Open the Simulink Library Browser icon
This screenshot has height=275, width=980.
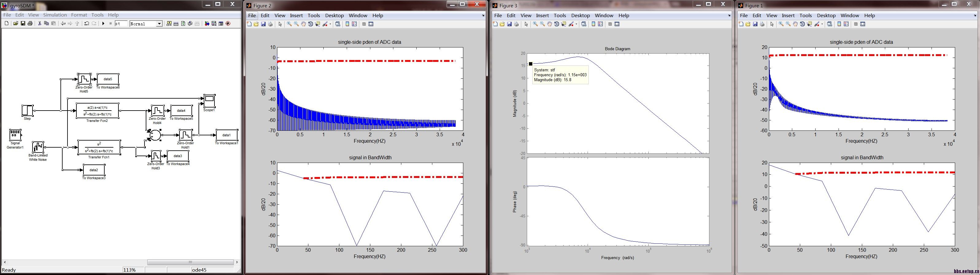pos(207,24)
